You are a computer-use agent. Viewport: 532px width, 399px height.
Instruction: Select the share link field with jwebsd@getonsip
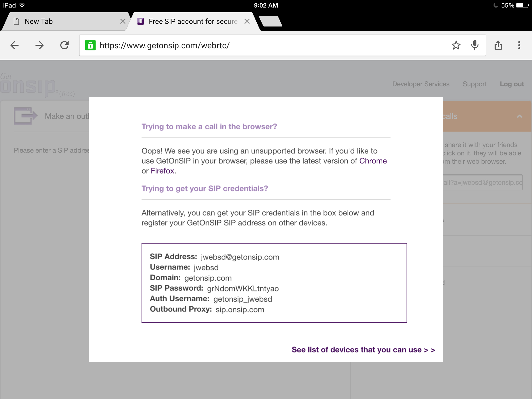click(483, 182)
